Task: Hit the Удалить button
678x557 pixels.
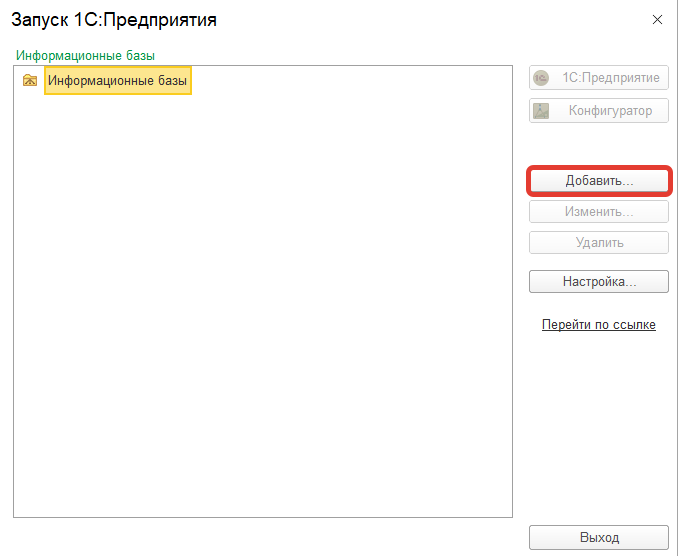Action: click(x=598, y=242)
